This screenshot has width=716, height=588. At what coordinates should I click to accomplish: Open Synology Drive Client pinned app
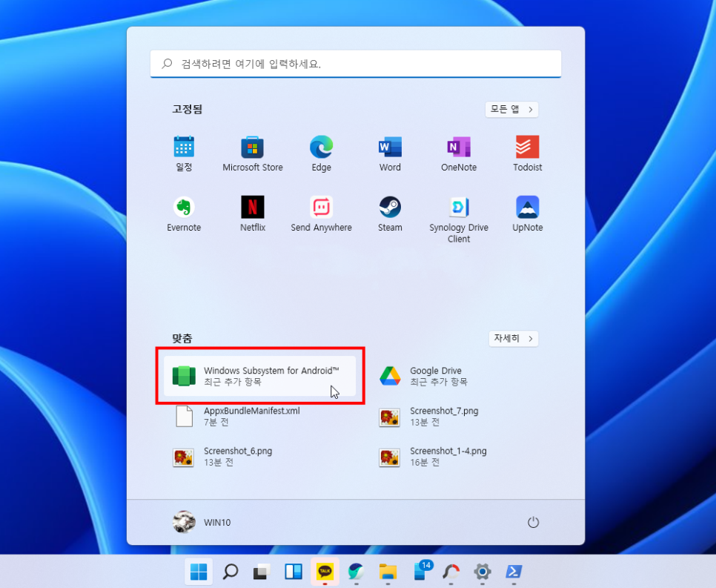[x=459, y=219]
